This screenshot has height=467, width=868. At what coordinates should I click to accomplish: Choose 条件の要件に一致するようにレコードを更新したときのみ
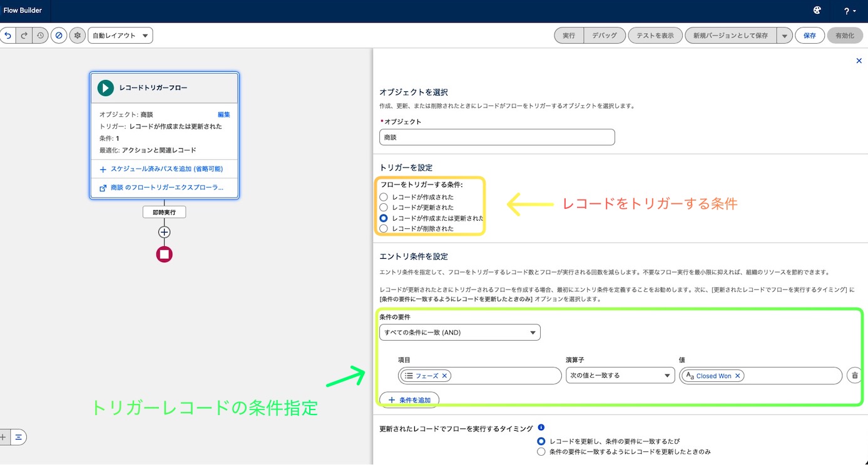click(541, 451)
